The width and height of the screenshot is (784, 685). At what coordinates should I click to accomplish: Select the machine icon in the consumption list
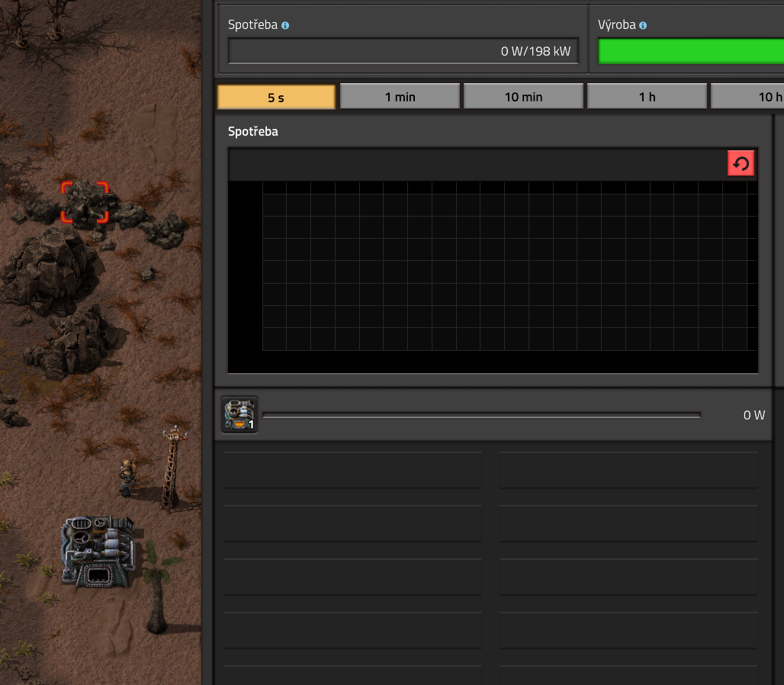tap(239, 415)
